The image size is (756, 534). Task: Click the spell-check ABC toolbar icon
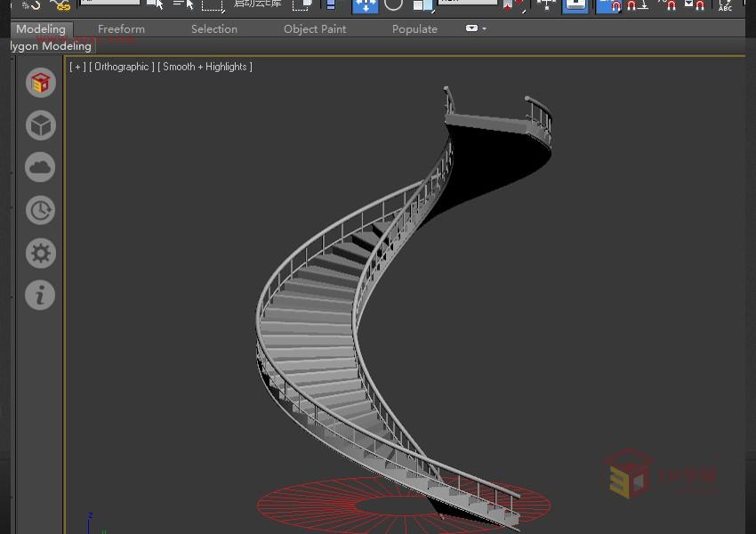(725, 5)
